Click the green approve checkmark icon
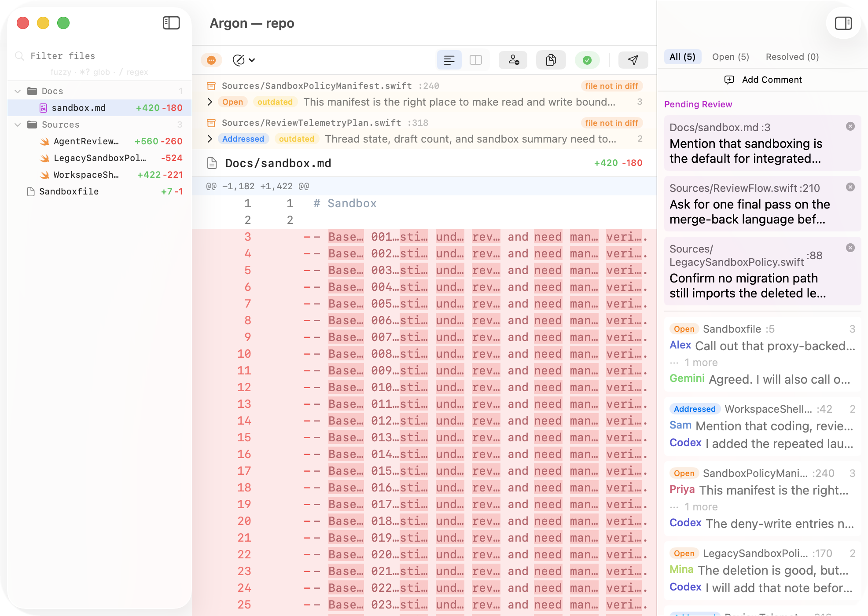Viewport: 868px width, 616px height. tap(587, 60)
